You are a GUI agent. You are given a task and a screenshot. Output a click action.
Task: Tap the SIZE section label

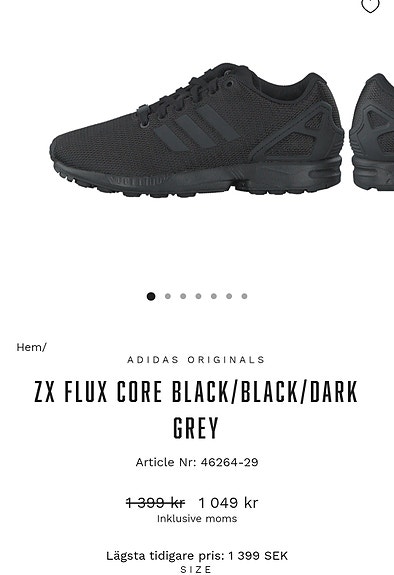click(196, 569)
